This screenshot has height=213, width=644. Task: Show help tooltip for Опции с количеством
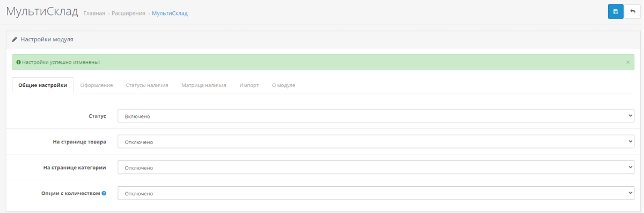pyautogui.click(x=104, y=193)
